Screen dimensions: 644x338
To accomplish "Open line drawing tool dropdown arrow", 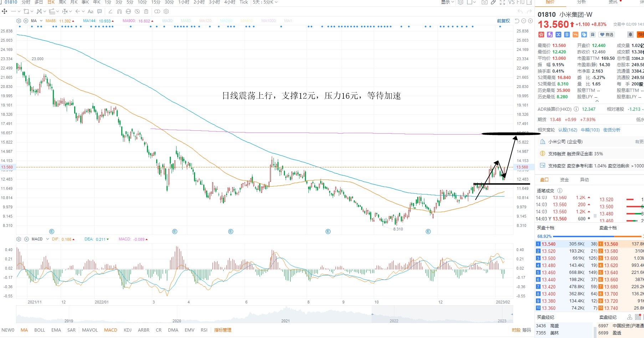I will point(19,11).
